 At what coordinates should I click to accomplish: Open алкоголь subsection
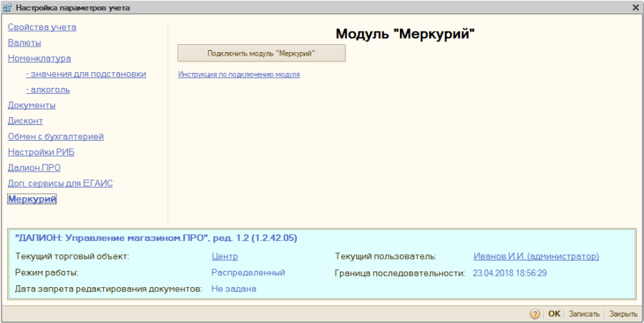[48, 89]
